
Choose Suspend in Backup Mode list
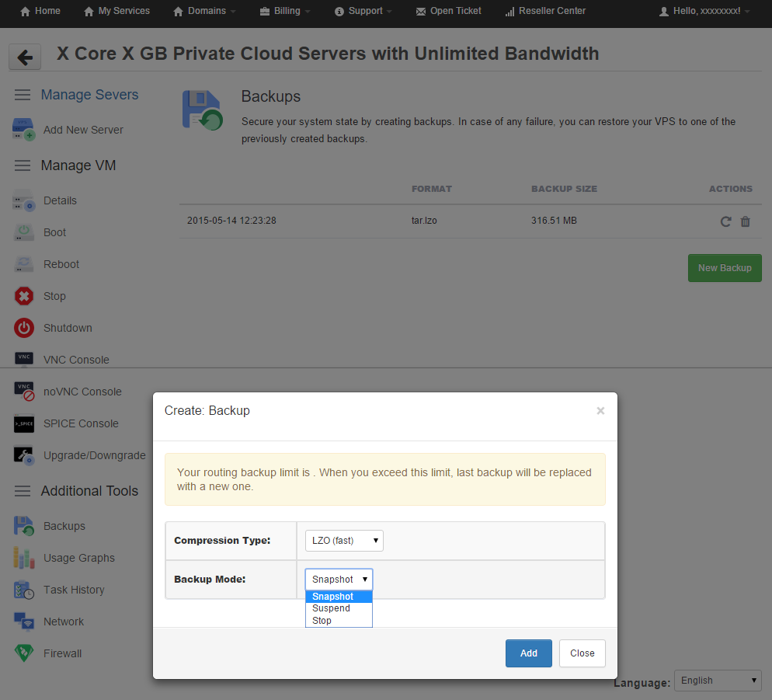click(x=332, y=608)
